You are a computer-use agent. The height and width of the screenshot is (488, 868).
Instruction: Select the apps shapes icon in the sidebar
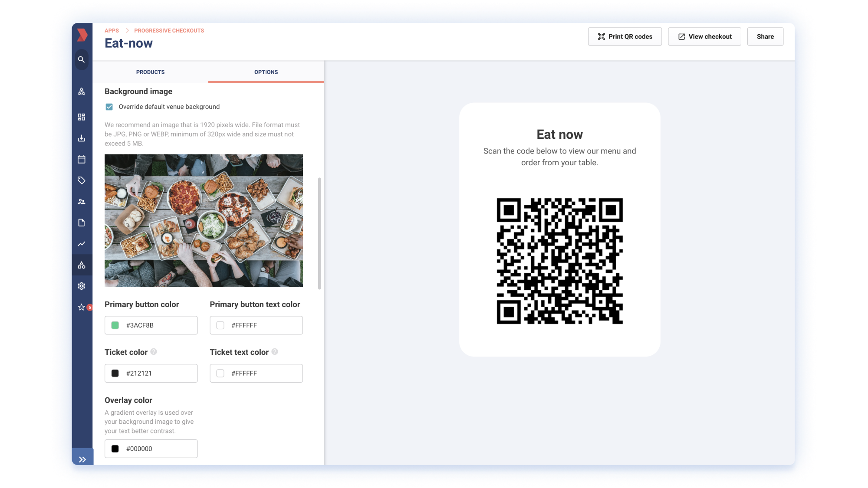82,265
